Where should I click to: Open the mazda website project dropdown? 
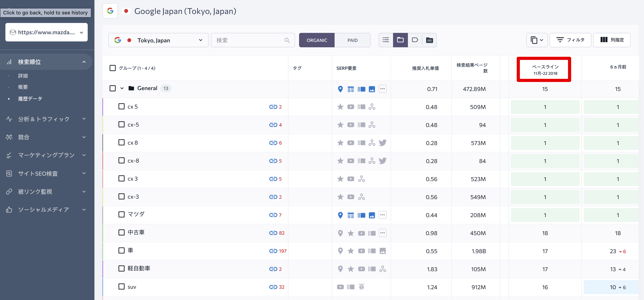pos(47,32)
